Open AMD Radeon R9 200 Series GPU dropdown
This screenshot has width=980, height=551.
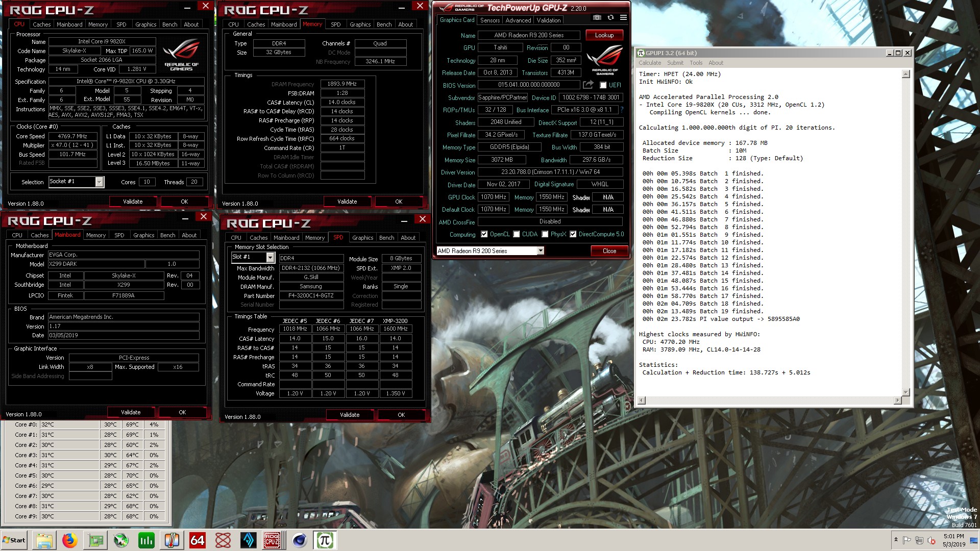(541, 251)
